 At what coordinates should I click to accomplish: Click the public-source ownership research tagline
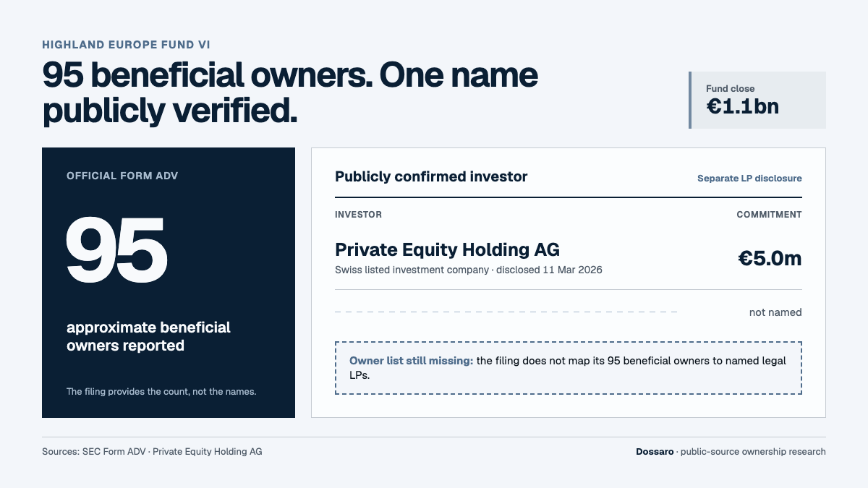pyautogui.click(x=754, y=452)
